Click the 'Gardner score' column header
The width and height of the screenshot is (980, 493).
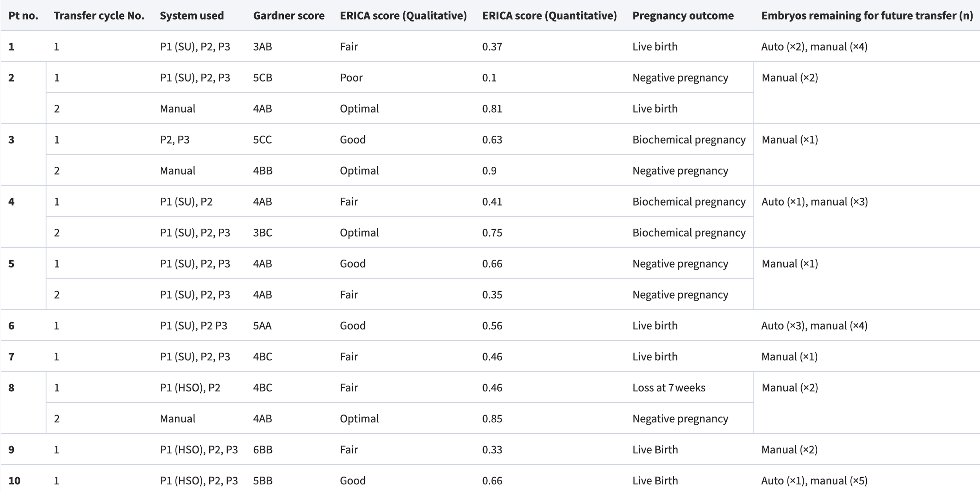coord(289,16)
